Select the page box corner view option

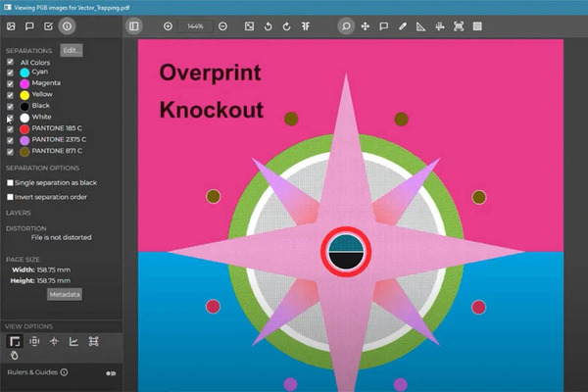[x=15, y=341]
